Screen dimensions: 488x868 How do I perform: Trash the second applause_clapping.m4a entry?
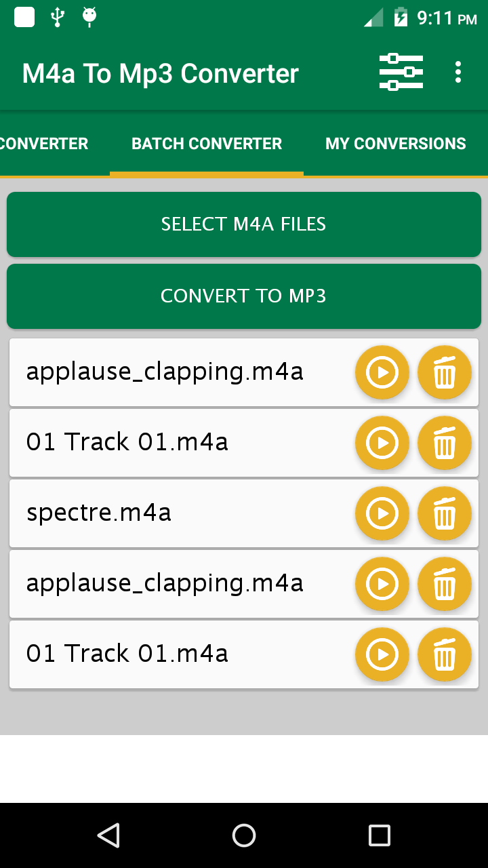tap(444, 584)
